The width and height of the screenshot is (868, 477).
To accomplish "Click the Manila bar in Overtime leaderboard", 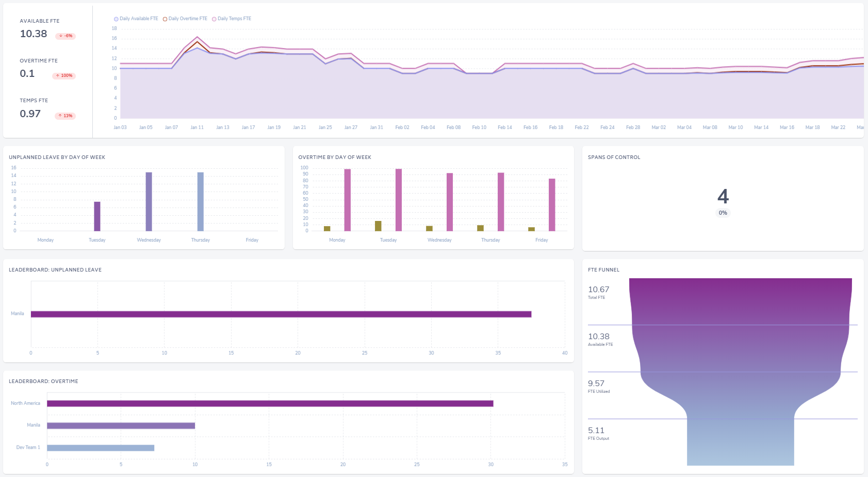I will pyautogui.click(x=121, y=426).
